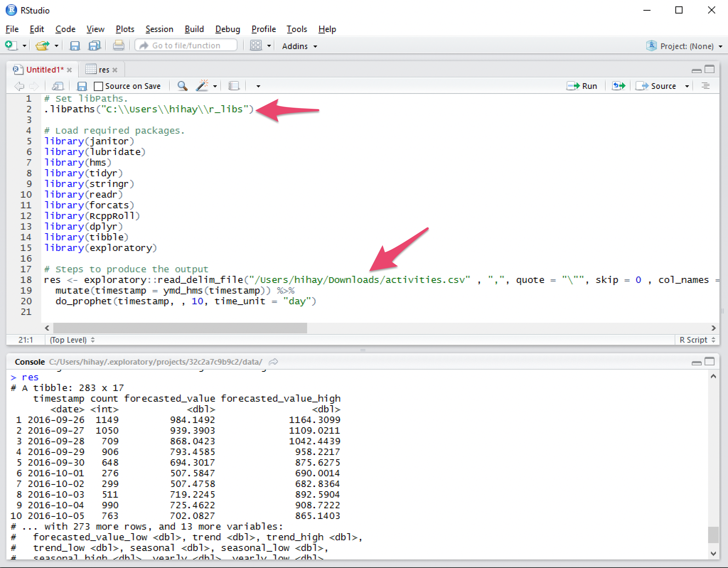Show script in new window icon
The height and width of the screenshot is (568, 728).
coord(58,86)
